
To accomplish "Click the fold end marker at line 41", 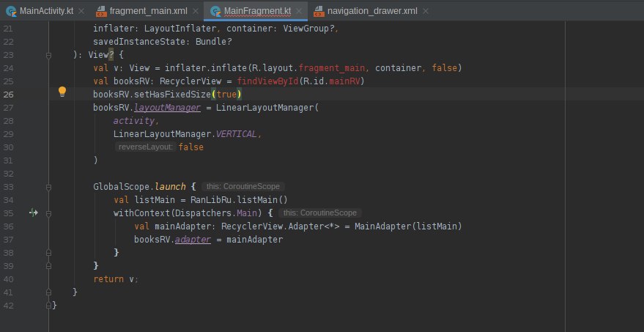I will coord(48,292).
